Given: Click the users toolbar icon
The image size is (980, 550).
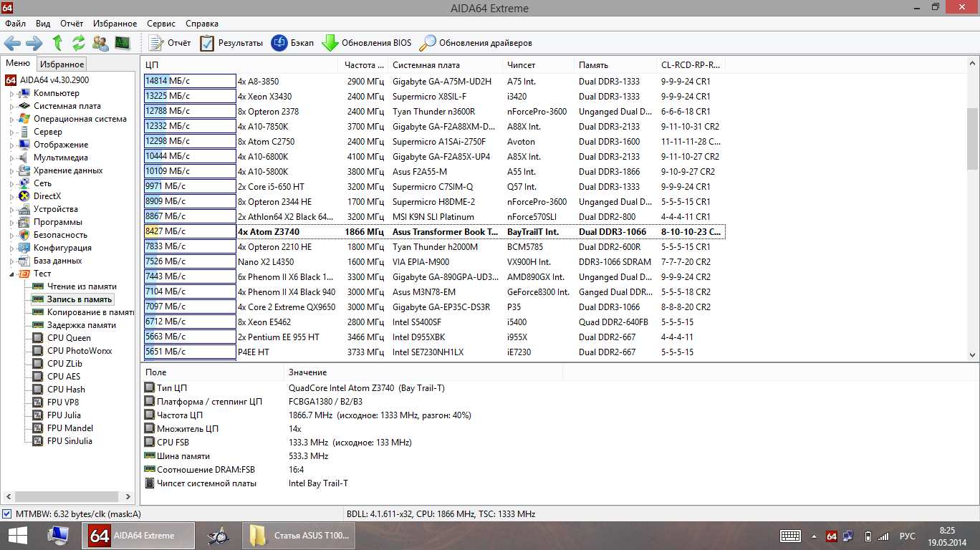Looking at the screenshot, I should [101, 43].
